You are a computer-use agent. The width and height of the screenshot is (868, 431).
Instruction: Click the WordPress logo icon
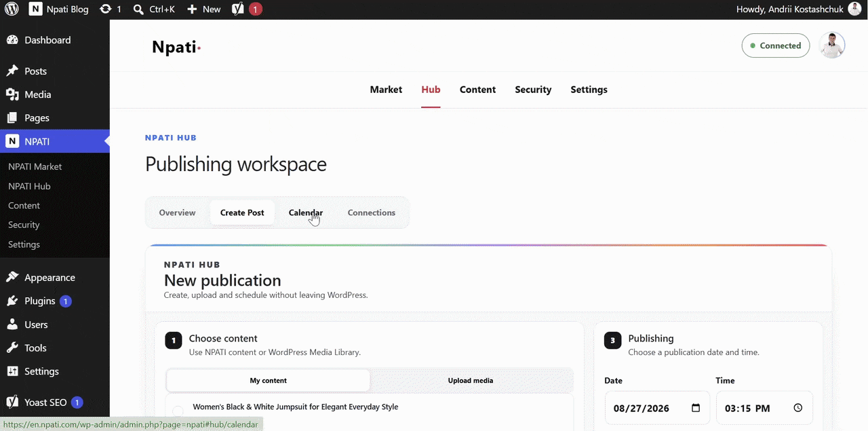(x=12, y=10)
